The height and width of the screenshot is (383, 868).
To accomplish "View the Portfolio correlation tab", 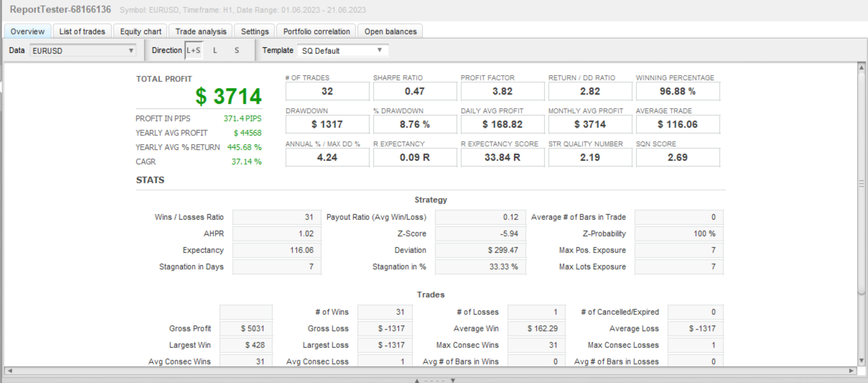I will (x=316, y=31).
